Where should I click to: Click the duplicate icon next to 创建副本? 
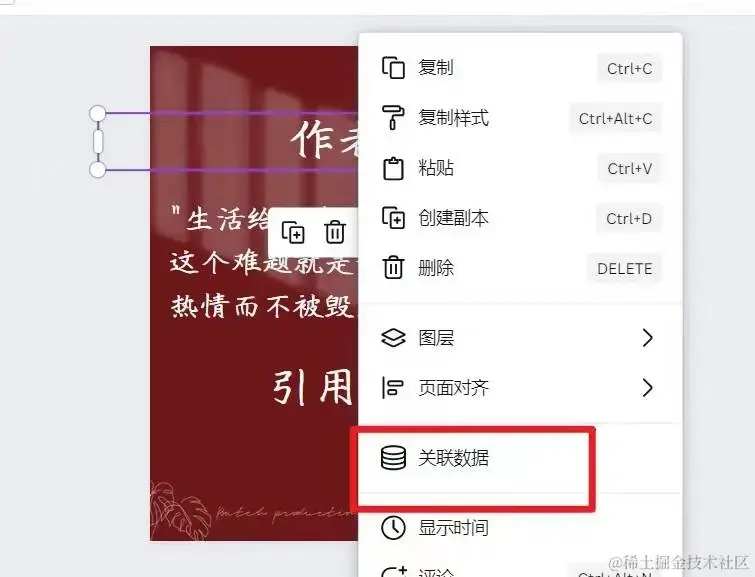[x=393, y=218]
